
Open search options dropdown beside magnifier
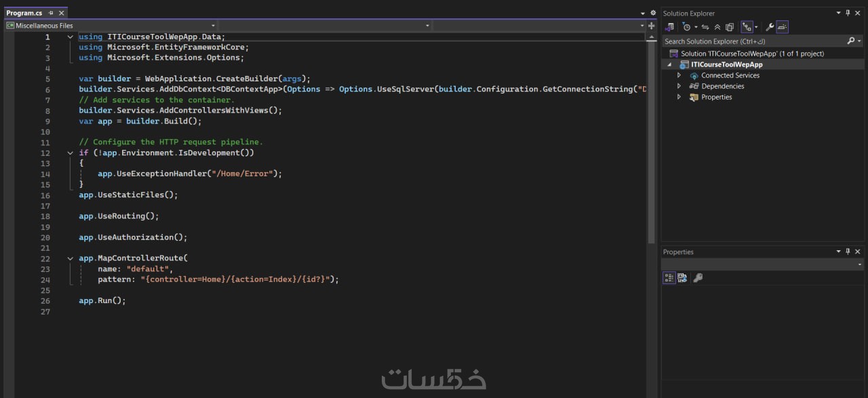pyautogui.click(x=860, y=41)
